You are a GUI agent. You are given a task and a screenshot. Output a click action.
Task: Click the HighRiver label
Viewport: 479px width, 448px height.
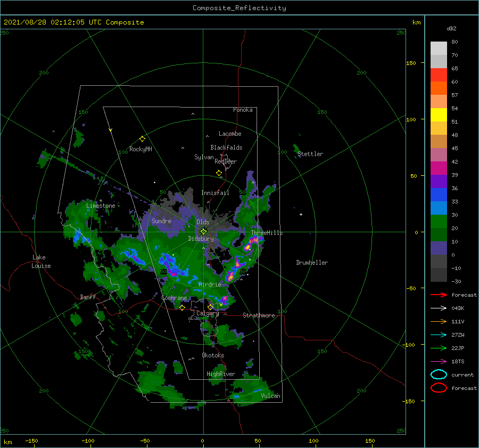pyautogui.click(x=221, y=374)
